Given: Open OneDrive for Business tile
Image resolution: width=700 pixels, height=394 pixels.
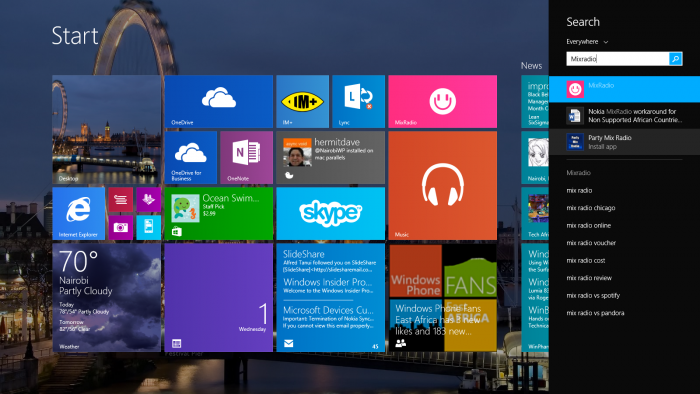Looking at the screenshot, I should pos(191,158).
